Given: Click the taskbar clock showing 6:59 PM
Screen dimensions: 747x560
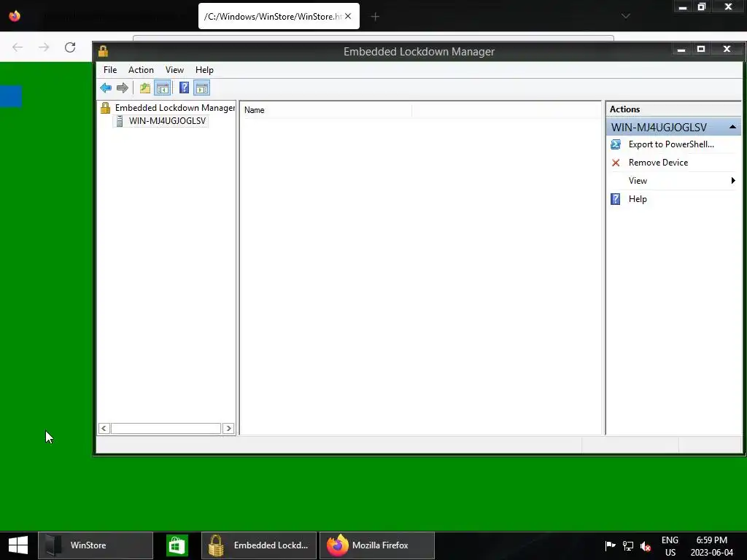Looking at the screenshot, I should (x=712, y=545).
